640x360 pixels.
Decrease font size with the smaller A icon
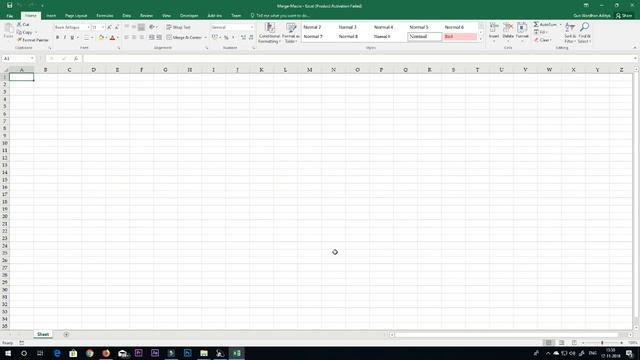point(116,27)
